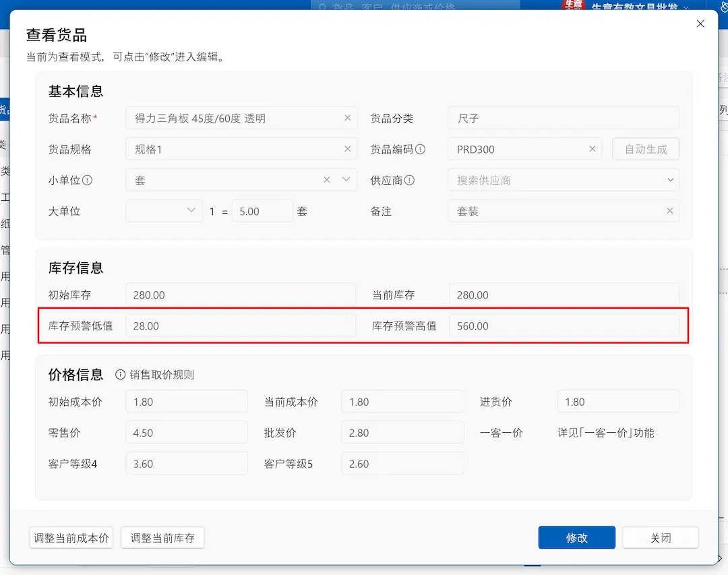Clear the 货品名称 field
The height and width of the screenshot is (575, 728).
pos(347,118)
